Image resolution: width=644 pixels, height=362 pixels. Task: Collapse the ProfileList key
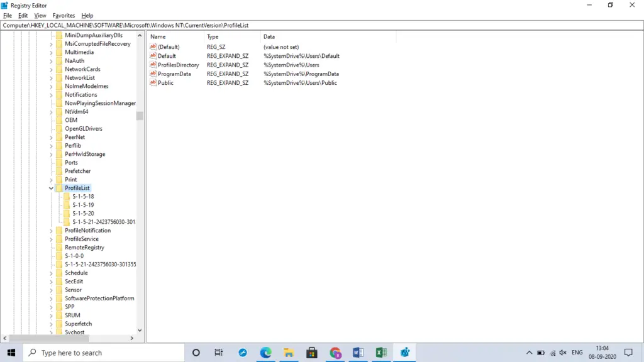tap(52, 189)
